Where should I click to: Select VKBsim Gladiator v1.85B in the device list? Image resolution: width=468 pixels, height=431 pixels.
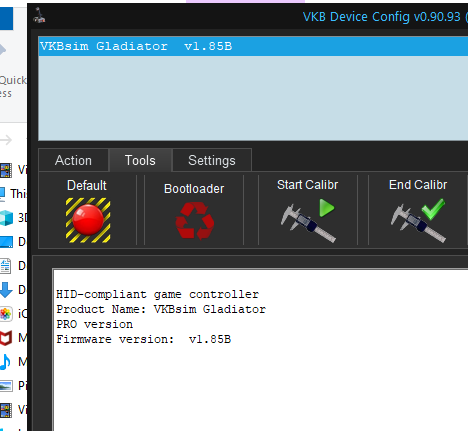pos(253,46)
